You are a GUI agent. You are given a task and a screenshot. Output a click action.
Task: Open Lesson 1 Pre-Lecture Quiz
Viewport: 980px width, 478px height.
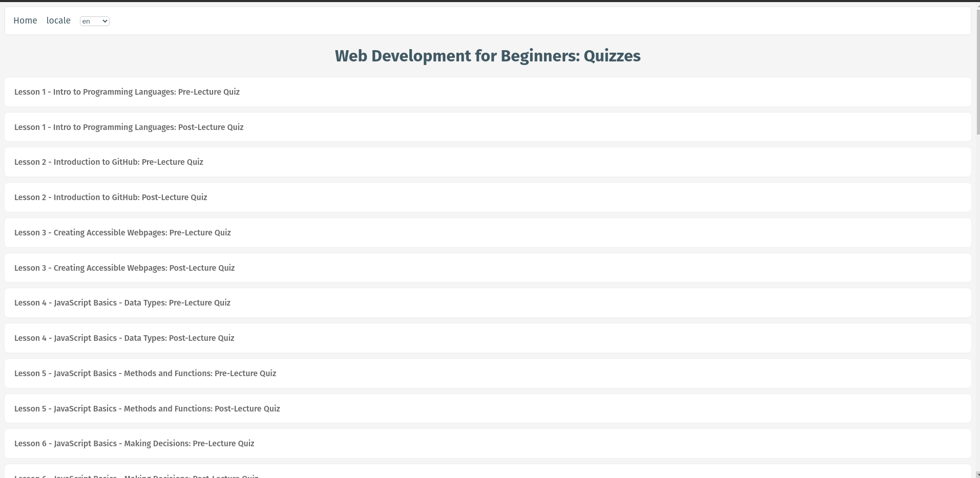click(127, 92)
